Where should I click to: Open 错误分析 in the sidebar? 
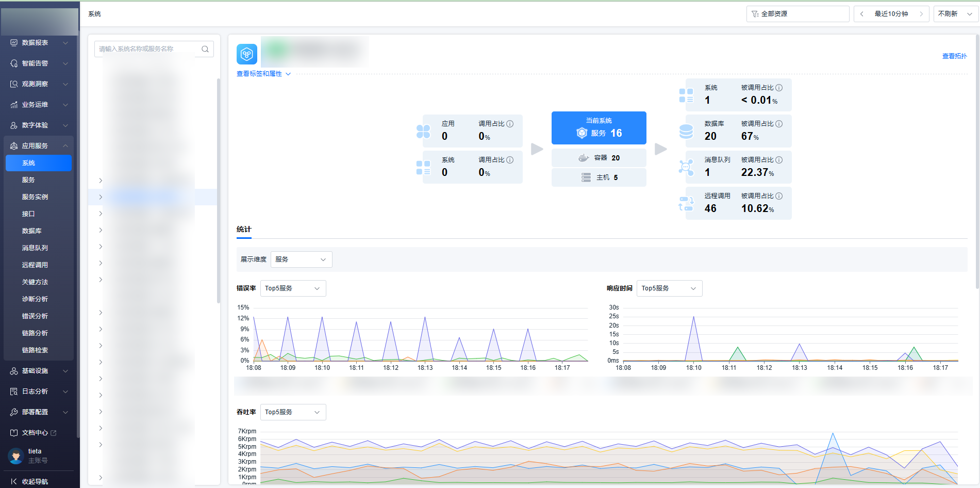(x=35, y=316)
